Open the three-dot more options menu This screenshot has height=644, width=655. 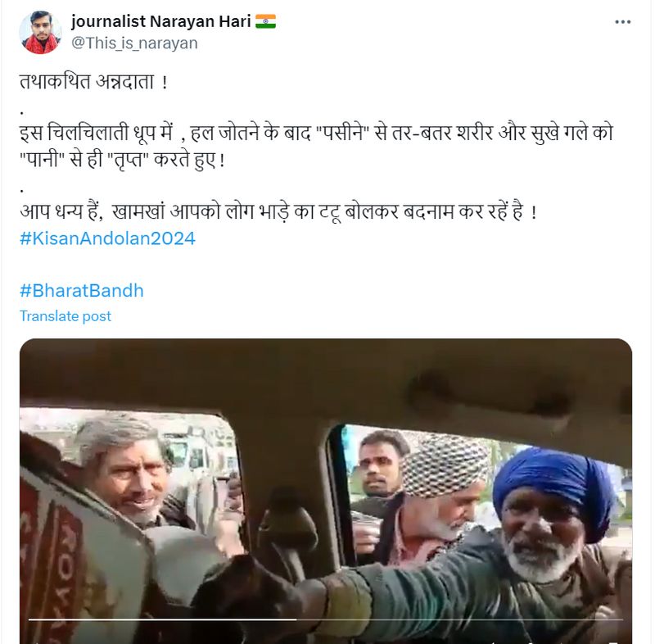(x=622, y=22)
